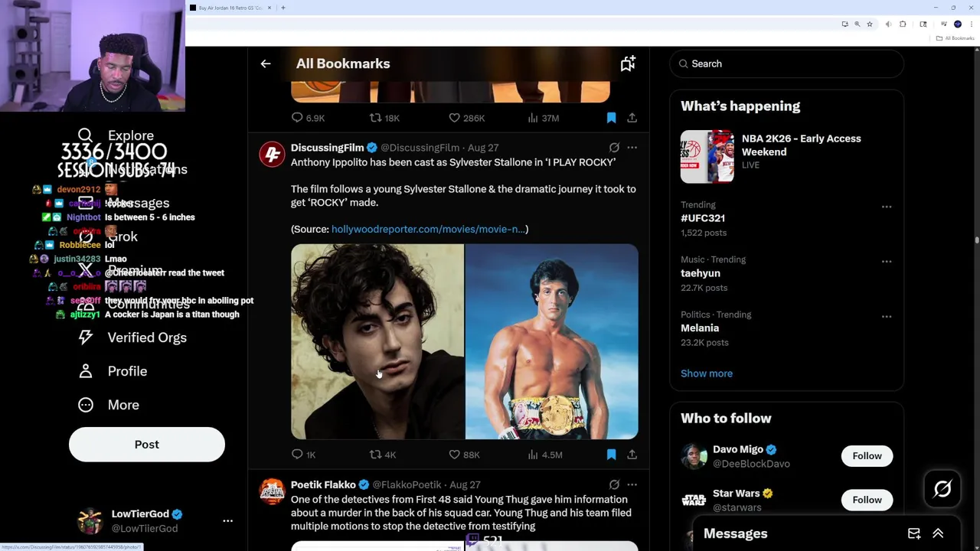View the Sylvester Stallone Rocky photo
980x551 pixels.
(552, 341)
